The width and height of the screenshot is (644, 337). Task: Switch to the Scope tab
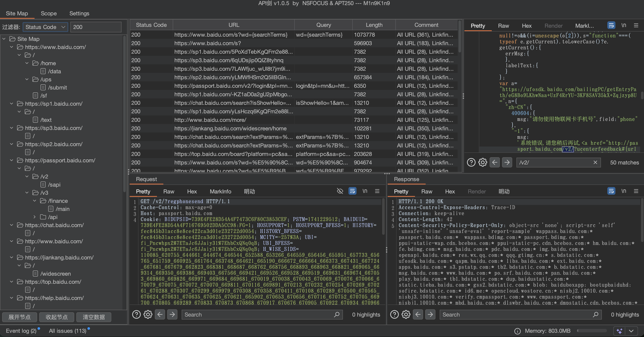pyautogui.click(x=49, y=13)
